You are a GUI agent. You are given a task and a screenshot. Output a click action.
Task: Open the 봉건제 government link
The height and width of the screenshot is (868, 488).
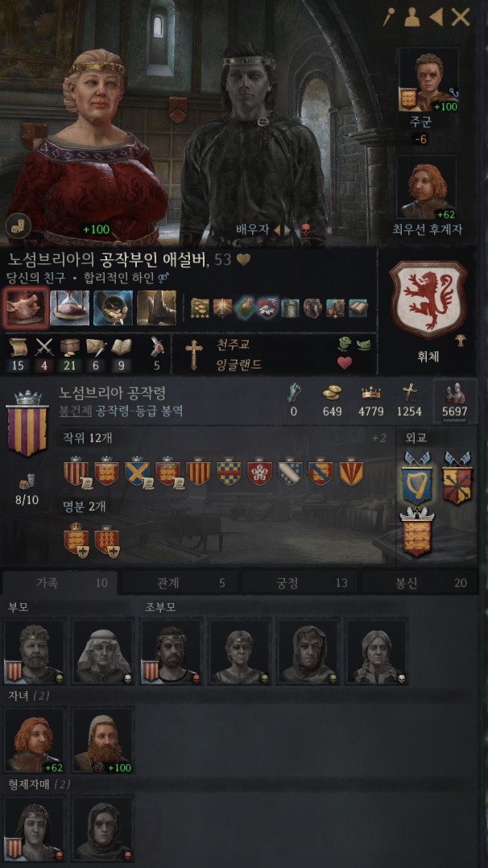pos(76,411)
